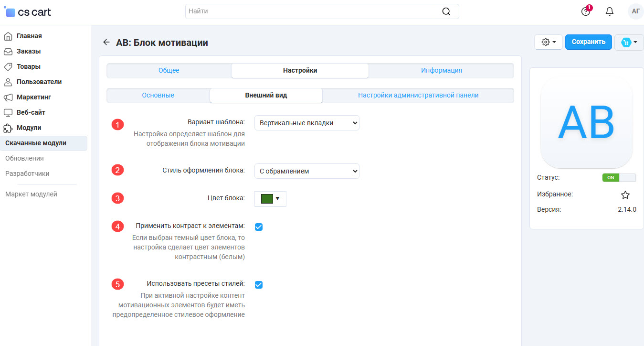Open 'Вариант шаблона' dropdown

pyautogui.click(x=306, y=123)
